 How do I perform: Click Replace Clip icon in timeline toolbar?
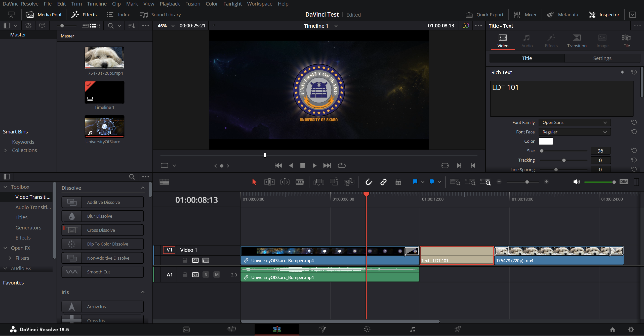[349, 182]
